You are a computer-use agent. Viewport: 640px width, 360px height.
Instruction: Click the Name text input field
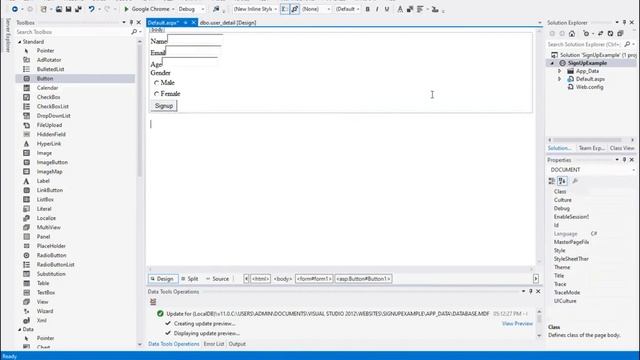coord(195,40)
